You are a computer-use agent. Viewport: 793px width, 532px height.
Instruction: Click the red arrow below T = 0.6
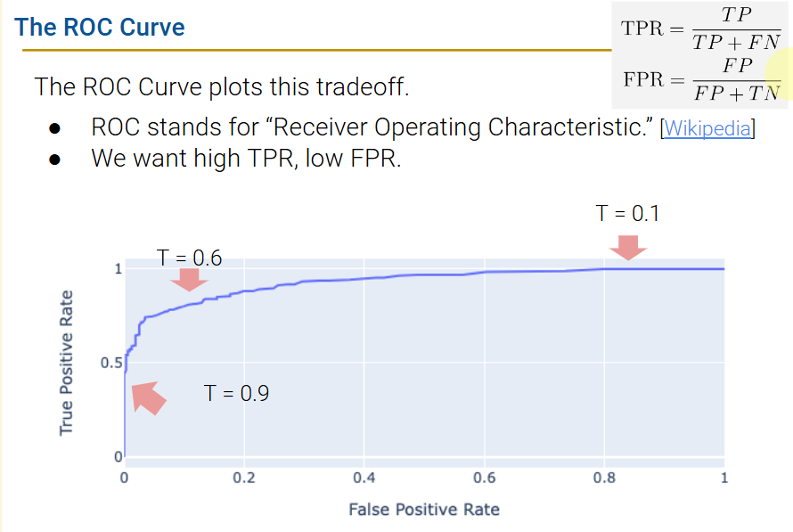189,279
